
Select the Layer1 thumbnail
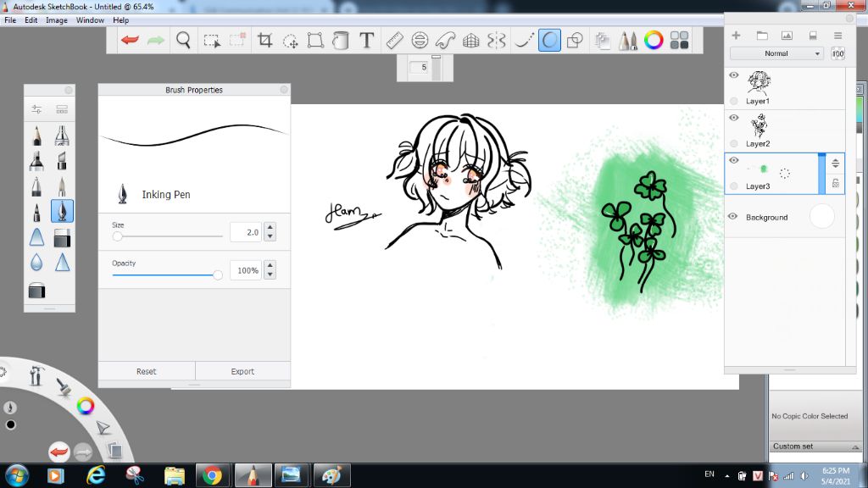759,83
